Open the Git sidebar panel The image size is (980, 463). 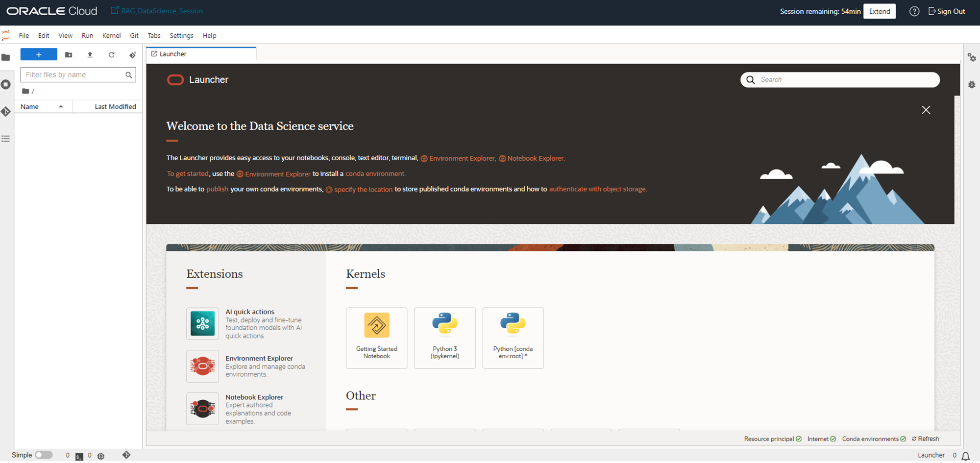(6, 112)
